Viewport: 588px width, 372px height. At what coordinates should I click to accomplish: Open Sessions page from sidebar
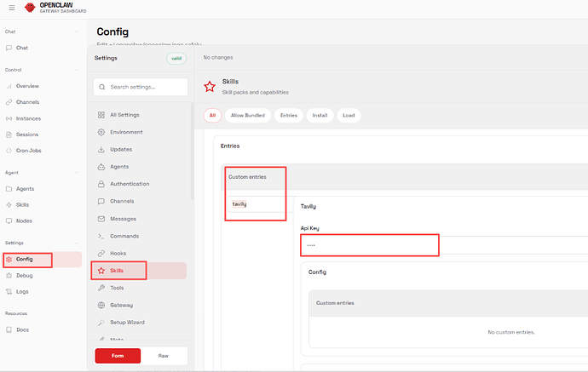[42, 134]
